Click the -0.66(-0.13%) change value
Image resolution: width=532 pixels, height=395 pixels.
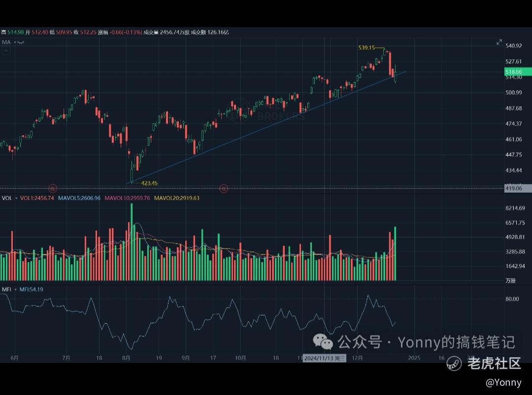[x=126, y=32]
